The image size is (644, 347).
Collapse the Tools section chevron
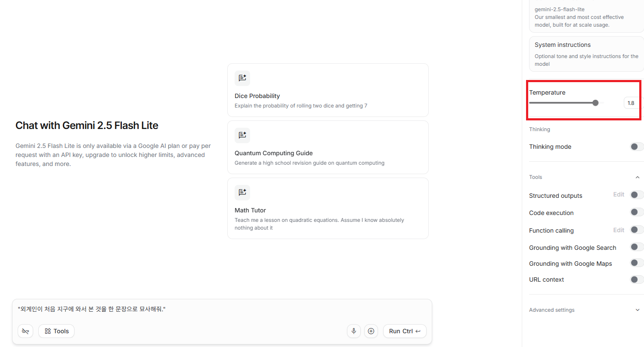click(638, 177)
